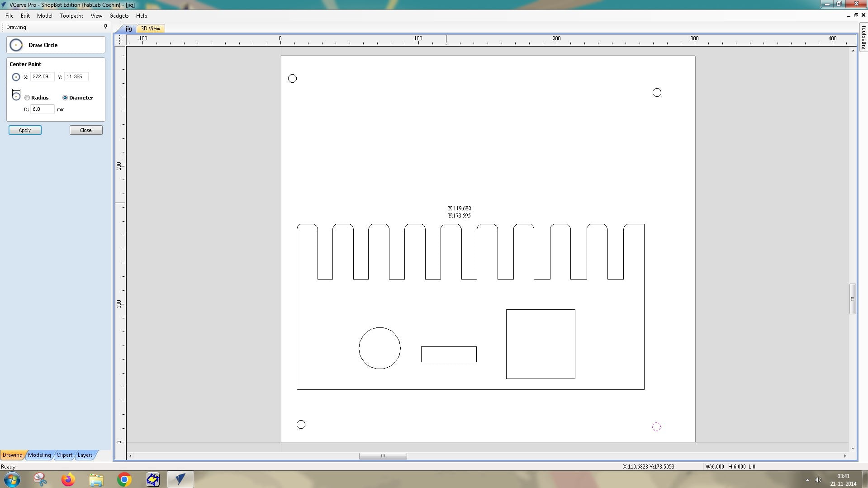Click the Center Point target icon

tap(16, 77)
